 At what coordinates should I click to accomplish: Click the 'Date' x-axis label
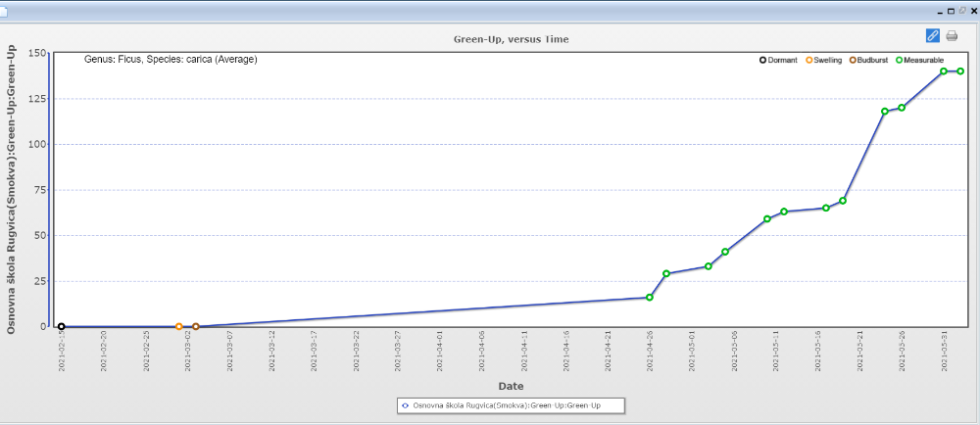coord(511,386)
